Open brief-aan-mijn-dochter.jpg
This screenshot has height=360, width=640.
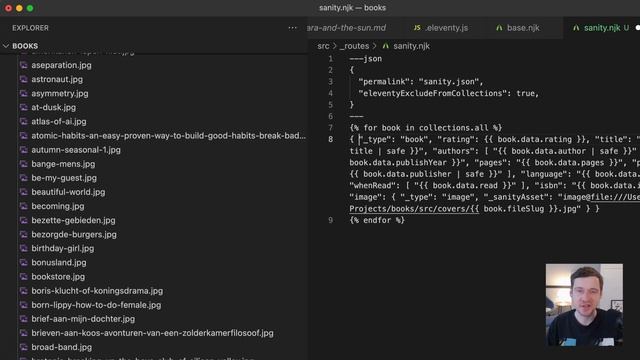tap(83, 319)
